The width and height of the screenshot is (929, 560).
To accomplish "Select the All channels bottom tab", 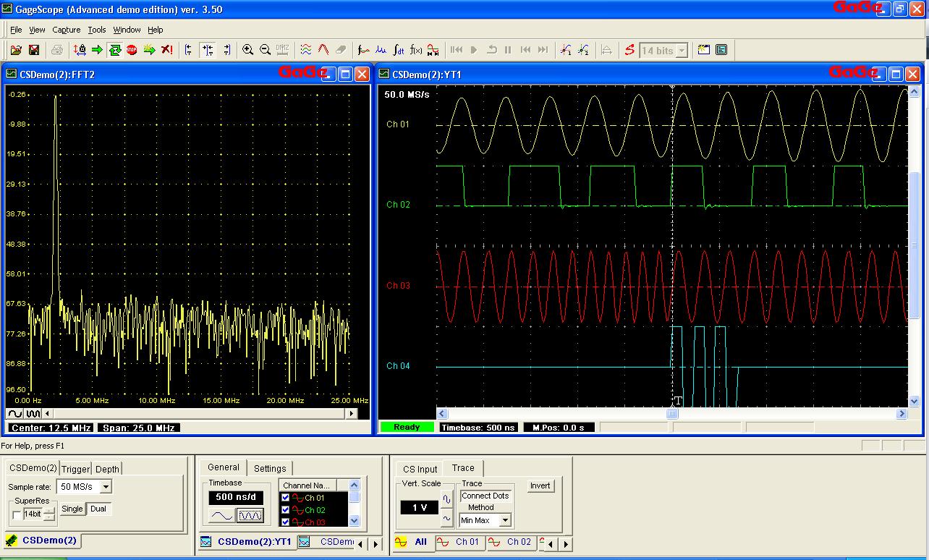I will coord(413,542).
